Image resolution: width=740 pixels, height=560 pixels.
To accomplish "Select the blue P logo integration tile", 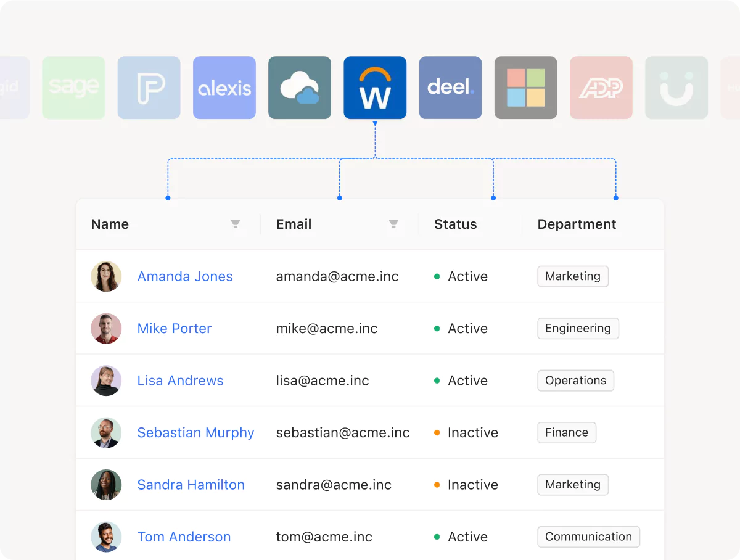I will [x=149, y=88].
